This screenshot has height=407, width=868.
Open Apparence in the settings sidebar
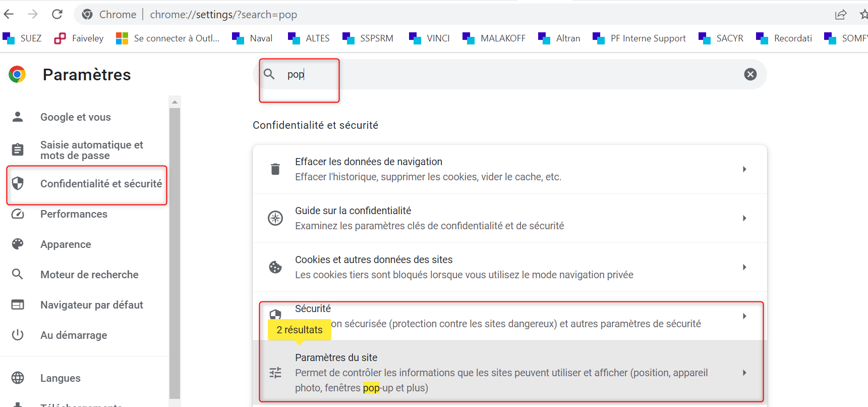(x=66, y=244)
